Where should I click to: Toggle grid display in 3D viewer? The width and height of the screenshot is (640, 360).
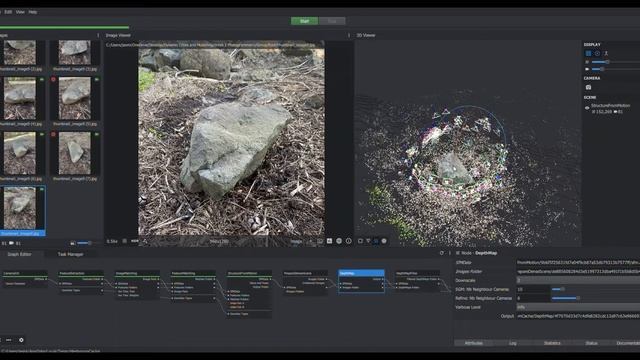click(588, 53)
